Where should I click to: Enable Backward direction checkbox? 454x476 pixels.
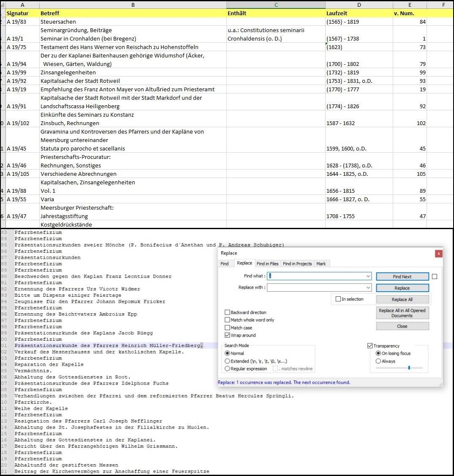[x=227, y=312]
